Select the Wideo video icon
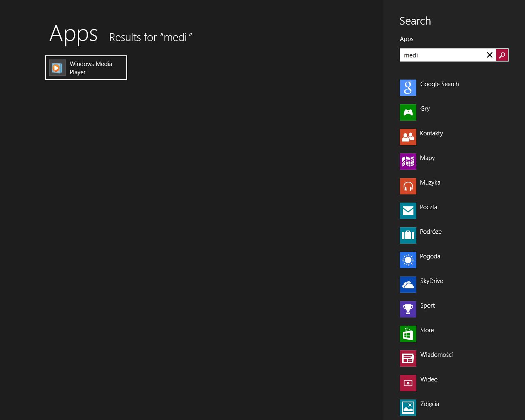Viewport: 525px width, 420px height. click(x=408, y=383)
